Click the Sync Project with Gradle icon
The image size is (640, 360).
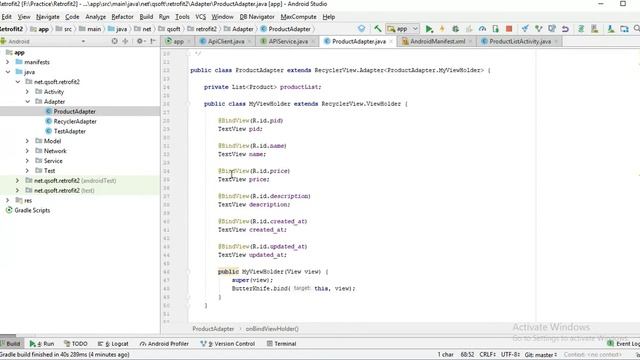pyautogui.click(x=581, y=29)
